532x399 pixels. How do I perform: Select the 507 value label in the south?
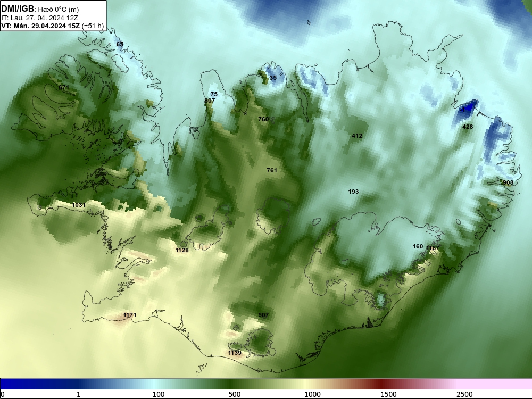click(263, 315)
